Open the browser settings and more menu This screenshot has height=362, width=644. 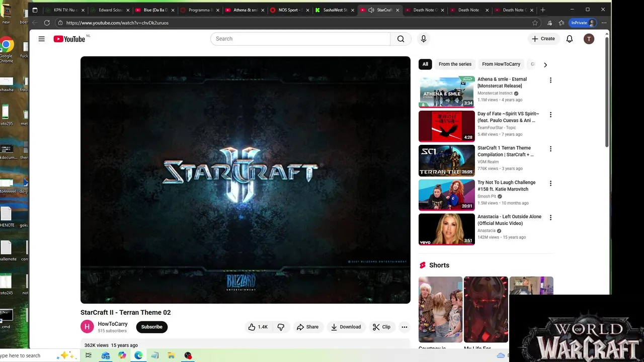604,23
